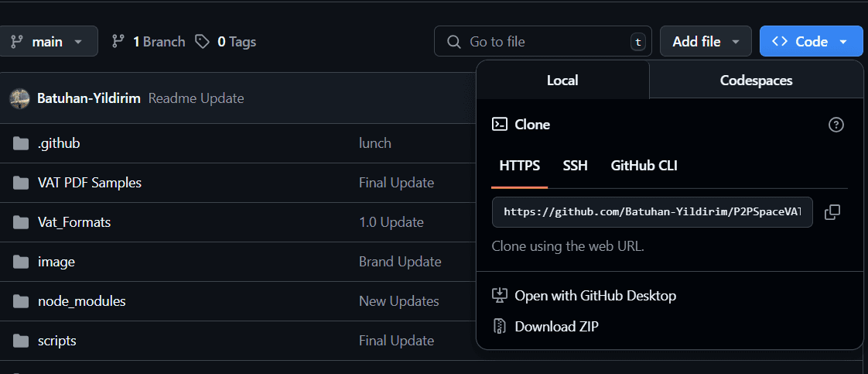Screen dimensions: 868x374
Task: Open the Vat_Formats folder
Action: pos(74,222)
